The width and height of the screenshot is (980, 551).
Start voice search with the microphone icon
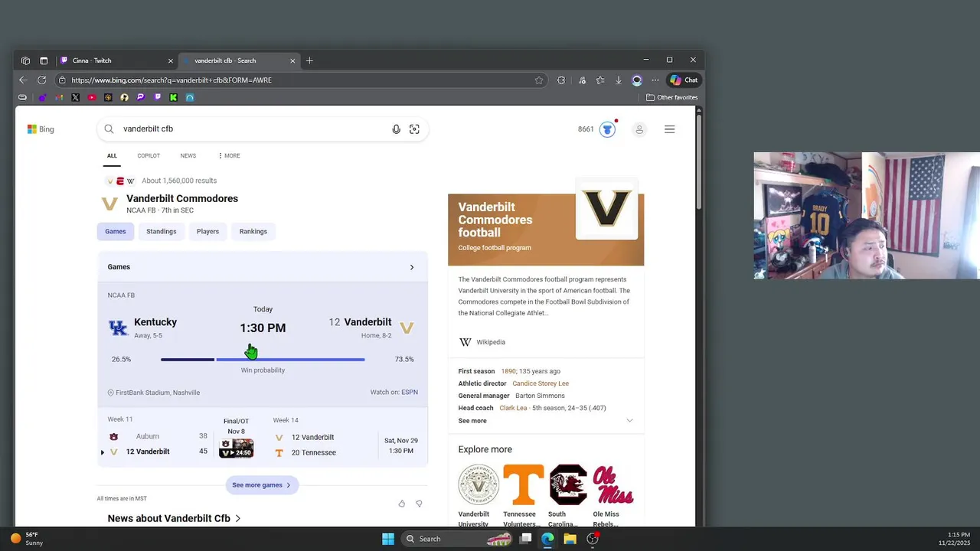pyautogui.click(x=396, y=129)
